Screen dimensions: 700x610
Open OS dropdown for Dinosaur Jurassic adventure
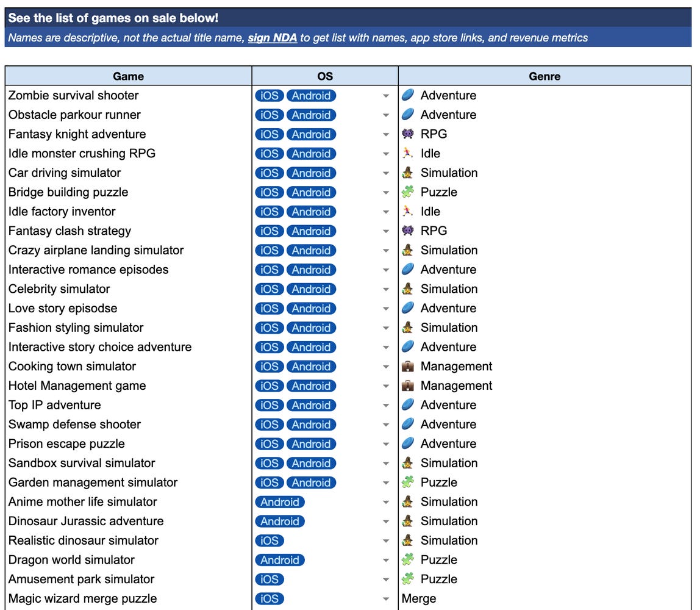(x=386, y=522)
